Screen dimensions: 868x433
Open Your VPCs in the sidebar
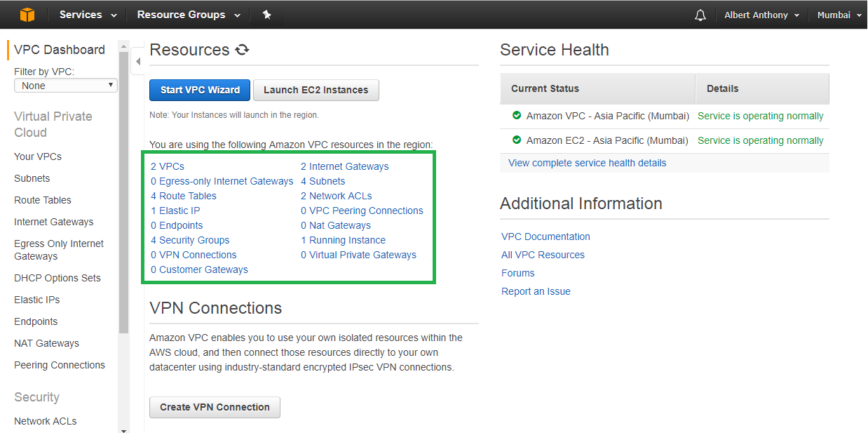38,156
